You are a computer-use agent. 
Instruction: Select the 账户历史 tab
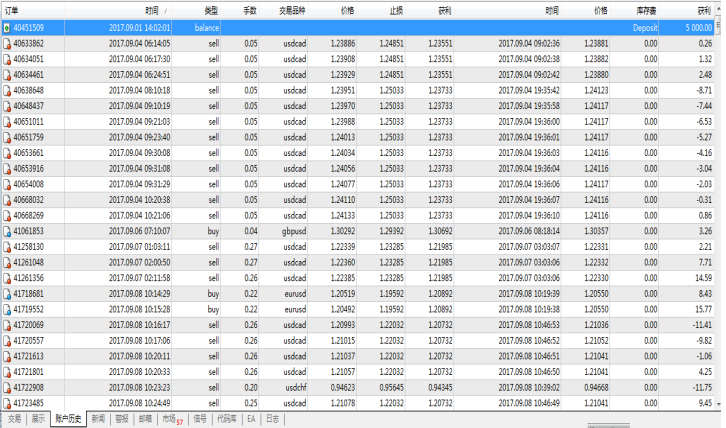tap(68, 419)
